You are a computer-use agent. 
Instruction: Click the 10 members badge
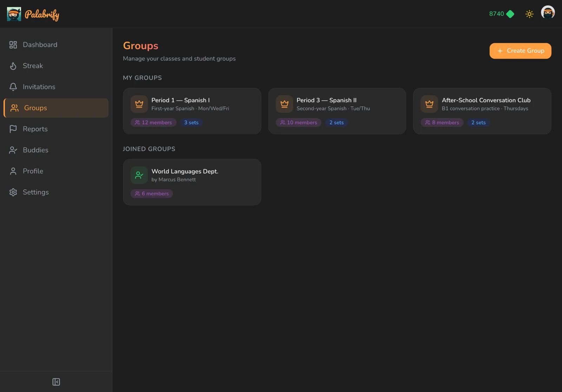pos(299,123)
